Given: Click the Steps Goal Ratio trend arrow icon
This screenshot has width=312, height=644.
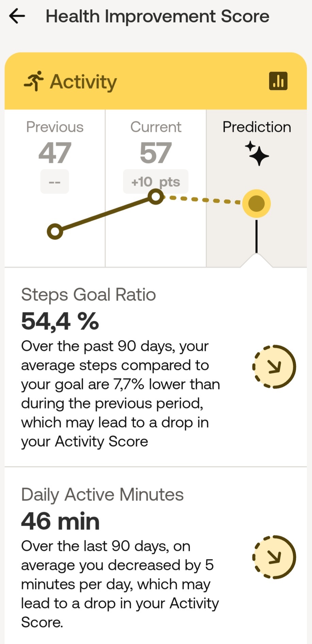Looking at the screenshot, I should pos(274,367).
